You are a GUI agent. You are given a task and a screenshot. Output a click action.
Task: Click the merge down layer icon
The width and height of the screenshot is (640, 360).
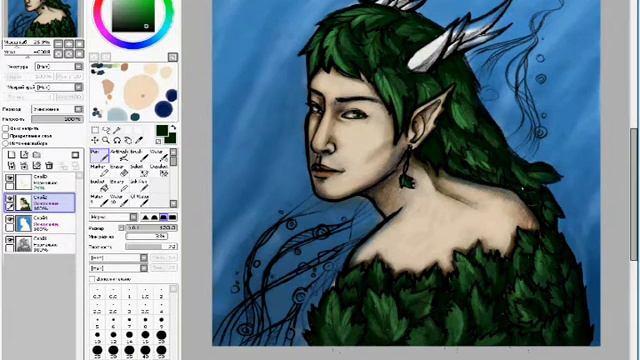[x=24, y=165]
